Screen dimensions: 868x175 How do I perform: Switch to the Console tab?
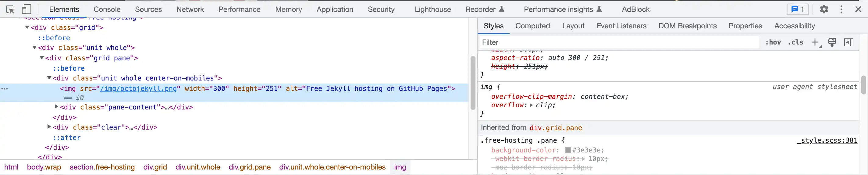(x=107, y=9)
